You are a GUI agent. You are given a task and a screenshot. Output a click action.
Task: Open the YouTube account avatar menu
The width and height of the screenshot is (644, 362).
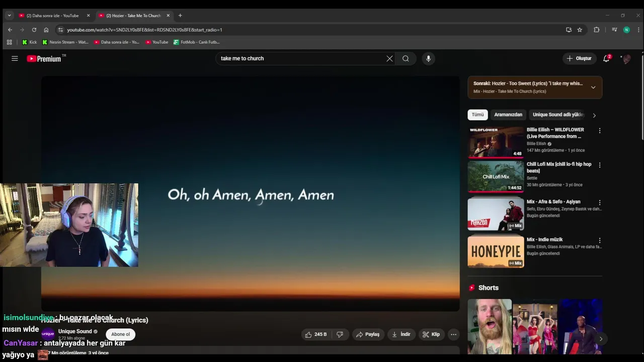click(x=626, y=59)
